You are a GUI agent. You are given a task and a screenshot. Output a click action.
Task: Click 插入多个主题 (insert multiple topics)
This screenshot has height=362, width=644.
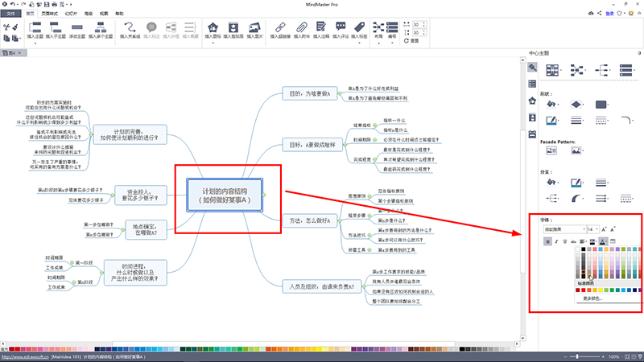(100, 27)
